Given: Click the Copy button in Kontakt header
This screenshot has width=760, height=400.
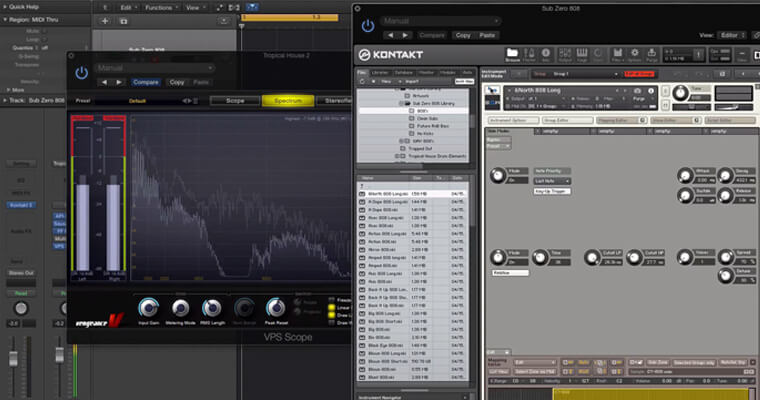Looking at the screenshot, I should coord(462,35).
